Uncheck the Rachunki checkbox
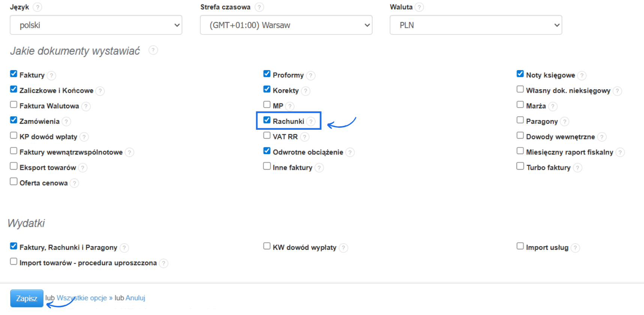This screenshot has height=315, width=644. coord(267,120)
